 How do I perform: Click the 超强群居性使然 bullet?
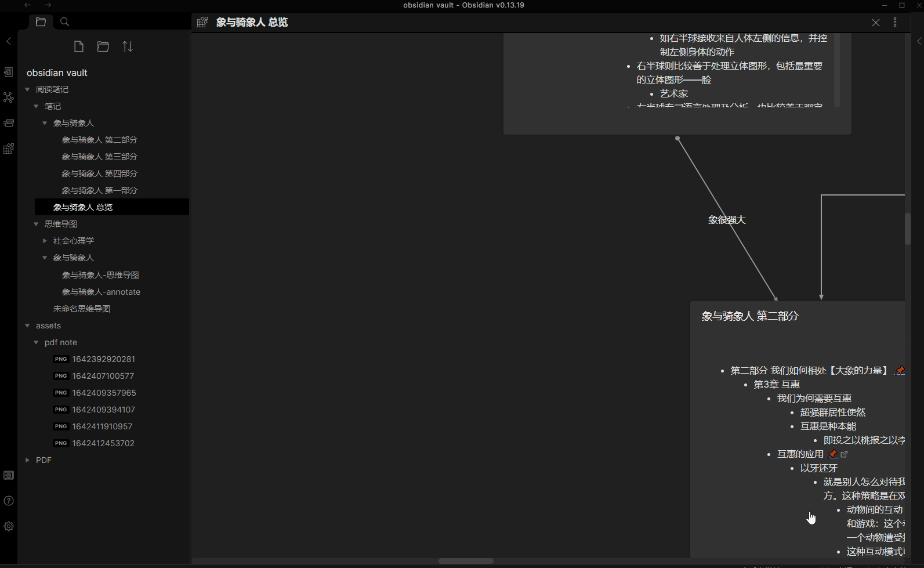tap(833, 413)
